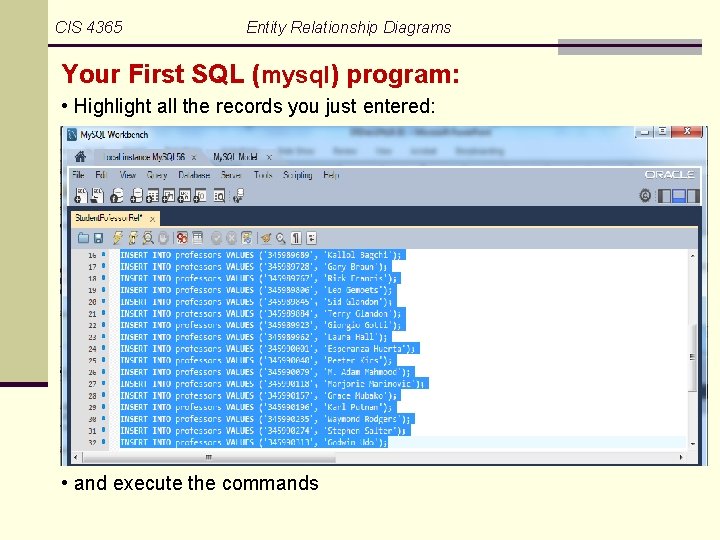Open the File menu
720x540 pixels.
pyautogui.click(x=79, y=175)
